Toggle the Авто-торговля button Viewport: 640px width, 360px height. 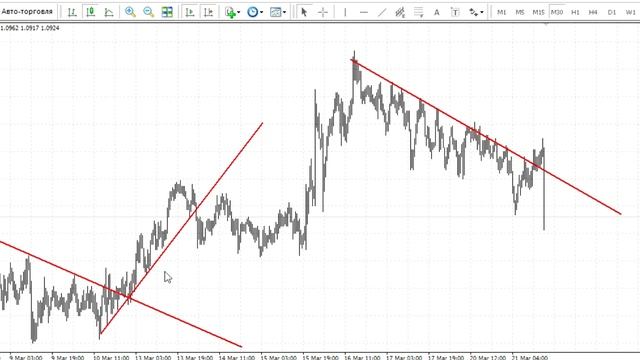pos(27,12)
